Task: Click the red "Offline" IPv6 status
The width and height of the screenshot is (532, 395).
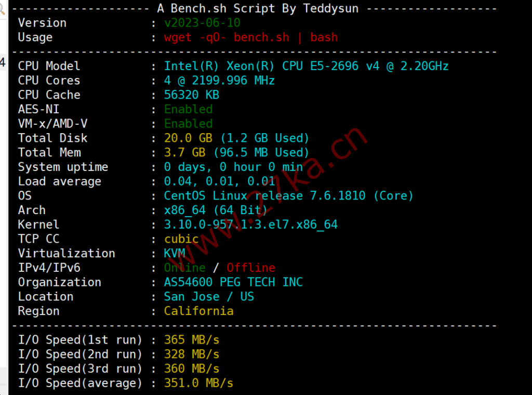Action: coord(251,268)
